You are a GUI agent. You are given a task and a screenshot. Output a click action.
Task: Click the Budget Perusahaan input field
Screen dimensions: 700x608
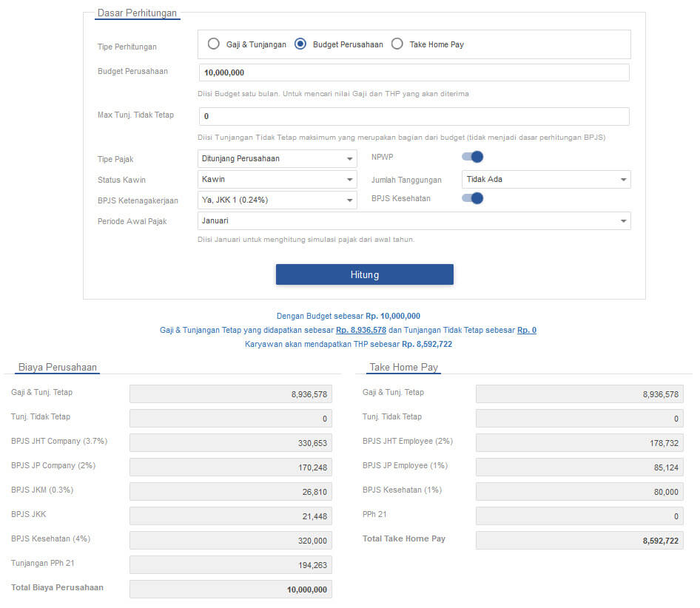click(x=414, y=72)
